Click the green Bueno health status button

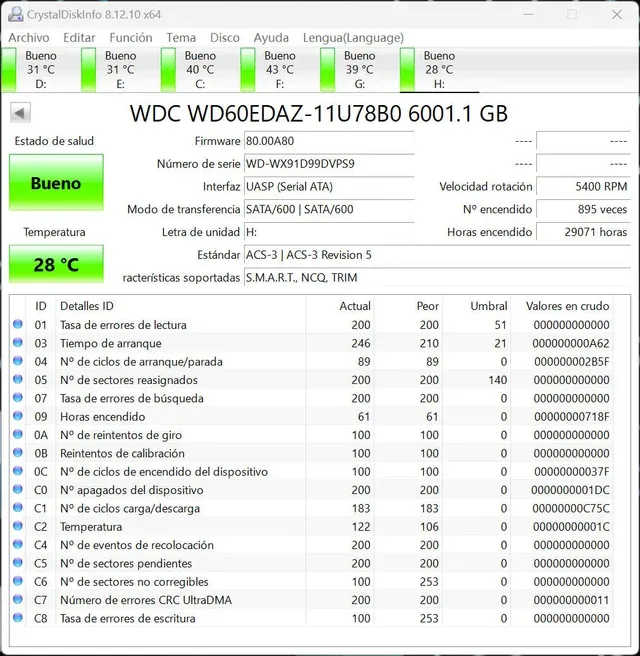(56, 182)
